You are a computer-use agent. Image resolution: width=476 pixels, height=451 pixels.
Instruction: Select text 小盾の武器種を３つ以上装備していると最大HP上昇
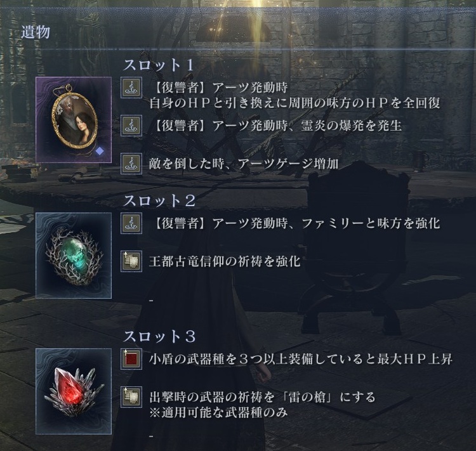301,359
